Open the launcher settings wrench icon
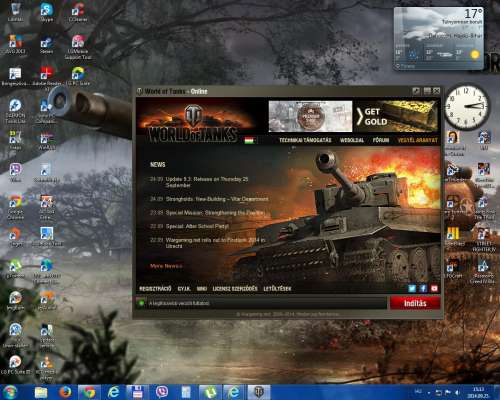 point(416,91)
